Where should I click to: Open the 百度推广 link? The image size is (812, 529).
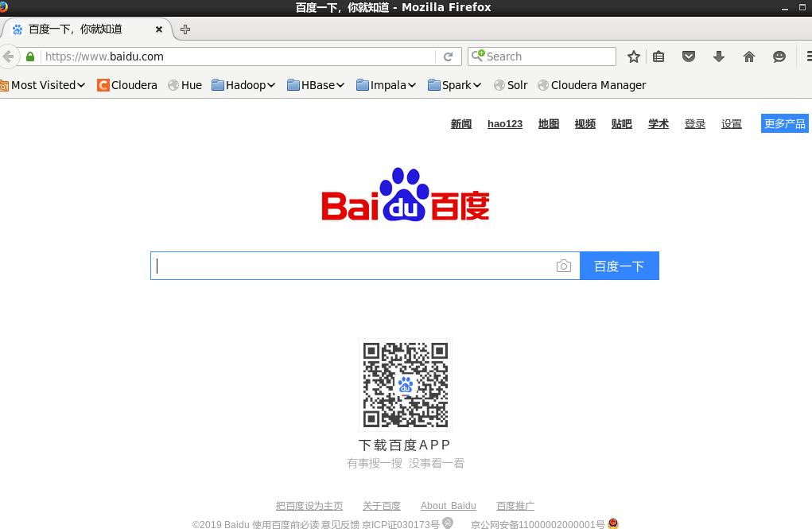click(x=515, y=506)
